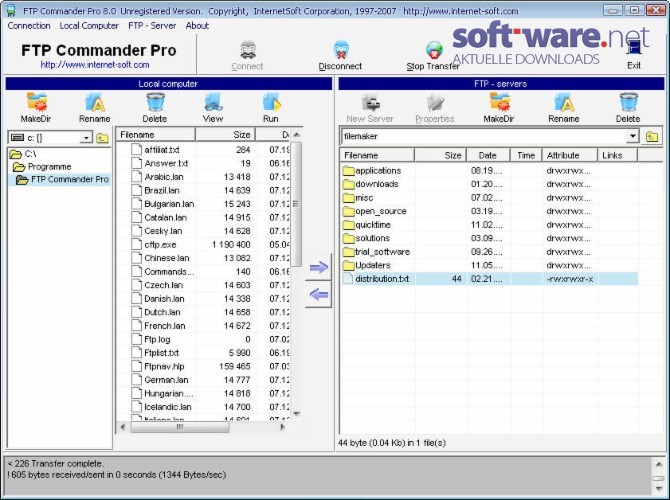Select the applications folder icon on server
This screenshot has width=670, height=500.
pos(348,171)
